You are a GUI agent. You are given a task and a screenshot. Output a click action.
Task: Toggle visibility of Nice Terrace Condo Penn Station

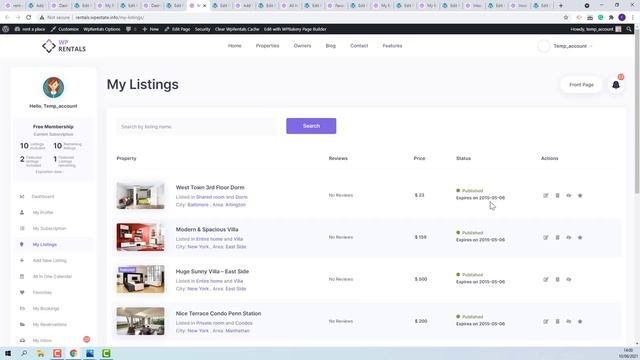pyautogui.click(x=569, y=322)
